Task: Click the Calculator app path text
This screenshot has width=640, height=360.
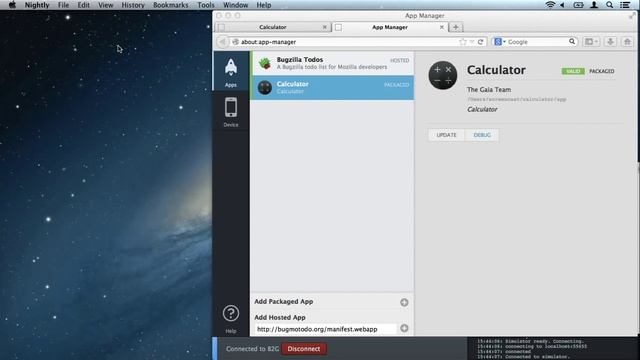Action: pyautogui.click(x=517, y=99)
